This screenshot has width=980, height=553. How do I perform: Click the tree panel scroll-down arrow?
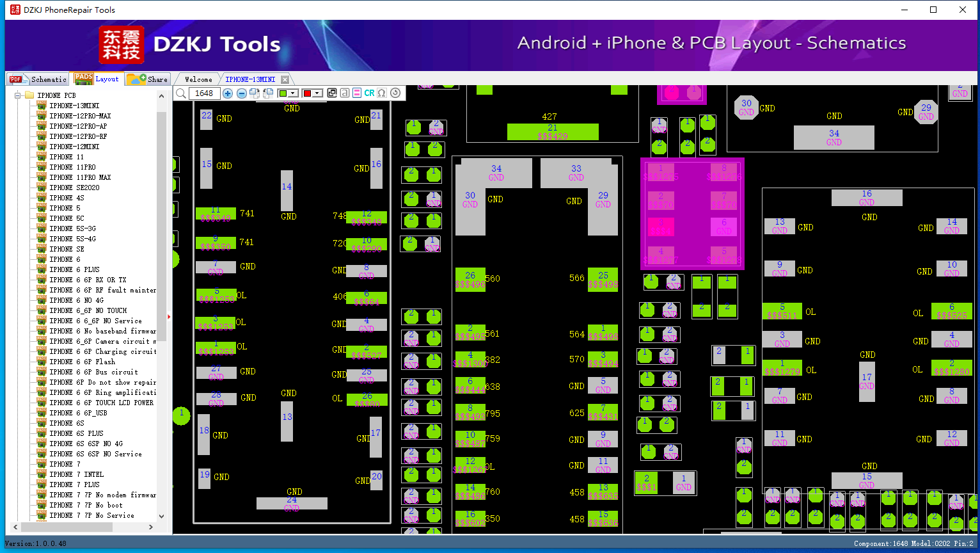coord(161,516)
